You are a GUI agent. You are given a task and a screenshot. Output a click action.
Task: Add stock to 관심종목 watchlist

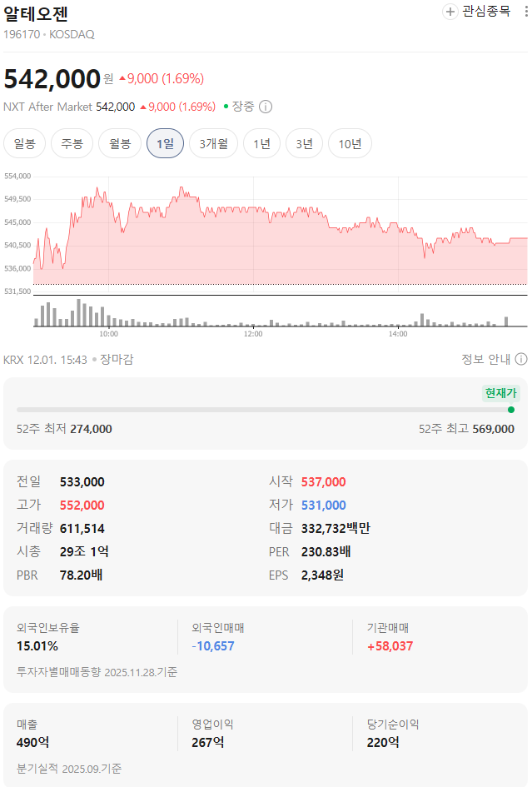pyautogui.click(x=475, y=11)
